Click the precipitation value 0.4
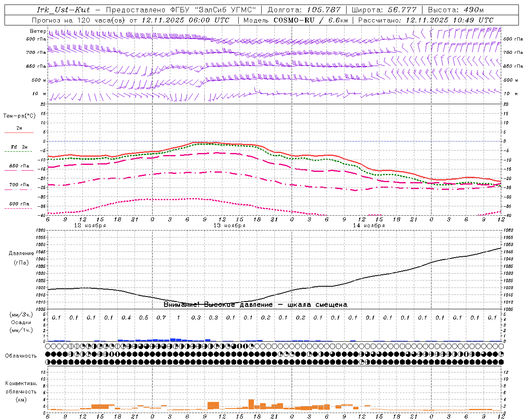525x420 pixels. click(126, 318)
